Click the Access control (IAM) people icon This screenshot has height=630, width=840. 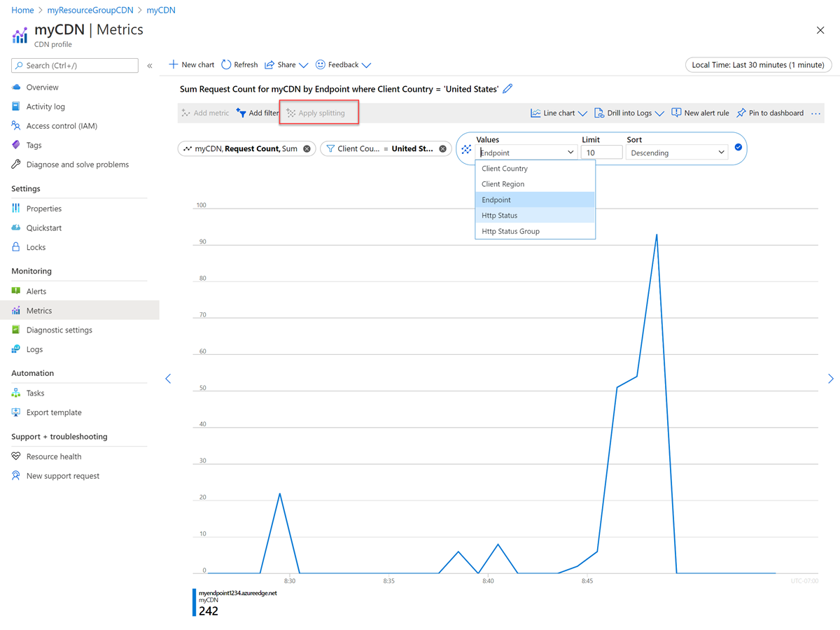16,126
